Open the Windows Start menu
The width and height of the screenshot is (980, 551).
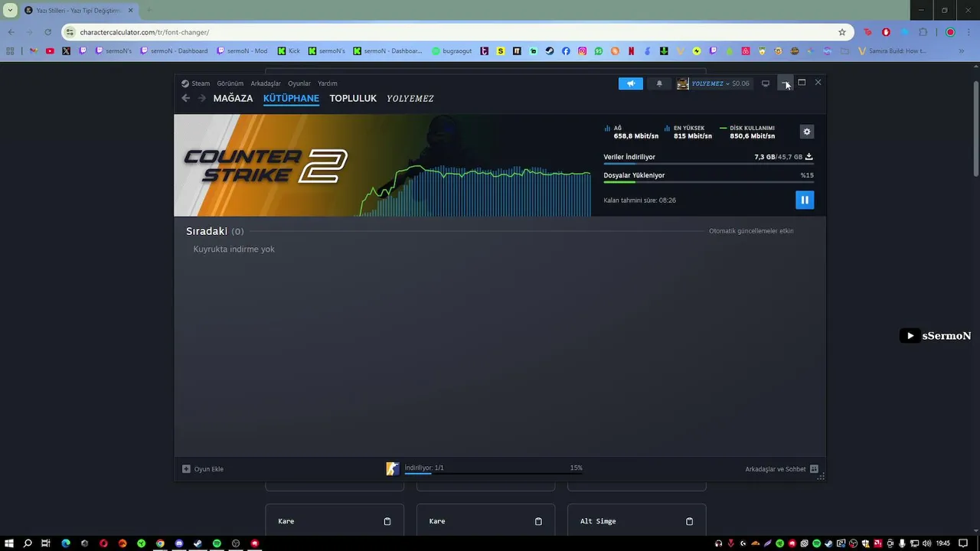pos(9,543)
